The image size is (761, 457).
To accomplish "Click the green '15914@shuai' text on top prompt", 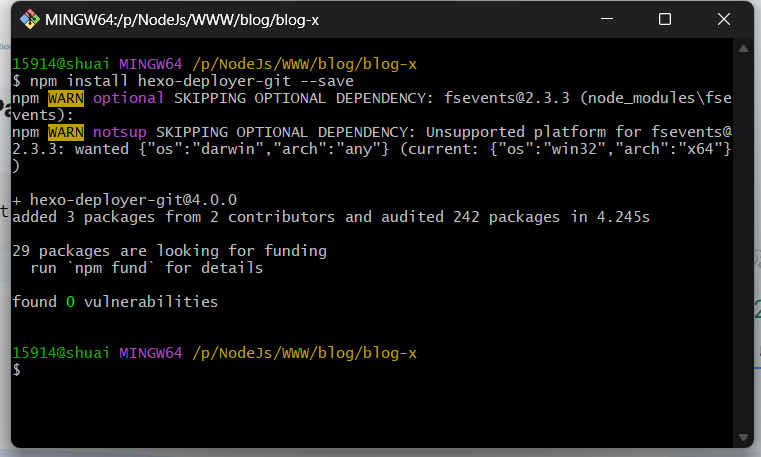I will (61, 64).
